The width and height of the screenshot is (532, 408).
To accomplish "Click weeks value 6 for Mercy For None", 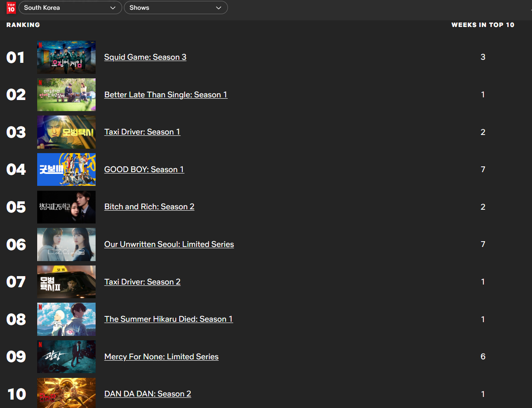I will [x=483, y=357].
